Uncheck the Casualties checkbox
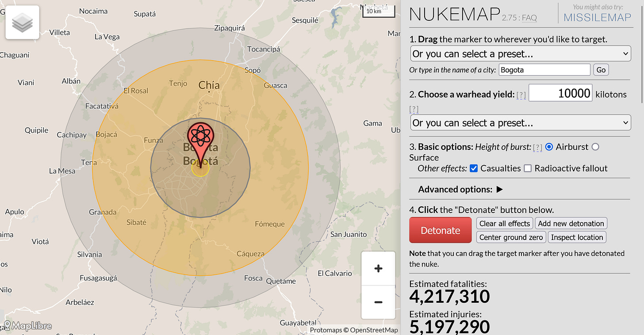Viewport: 644px width, 335px height. point(474,168)
